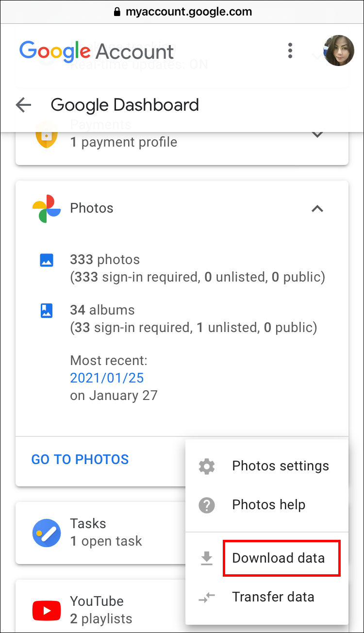This screenshot has width=364, height=633.
Task: Click the YouTube play logo icon
Action: click(x=47, y=610)
